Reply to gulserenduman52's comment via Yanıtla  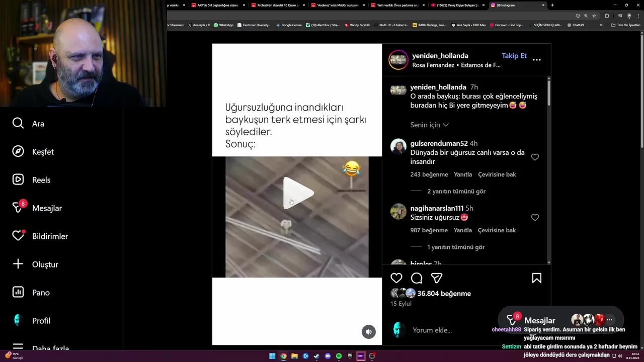463,174
